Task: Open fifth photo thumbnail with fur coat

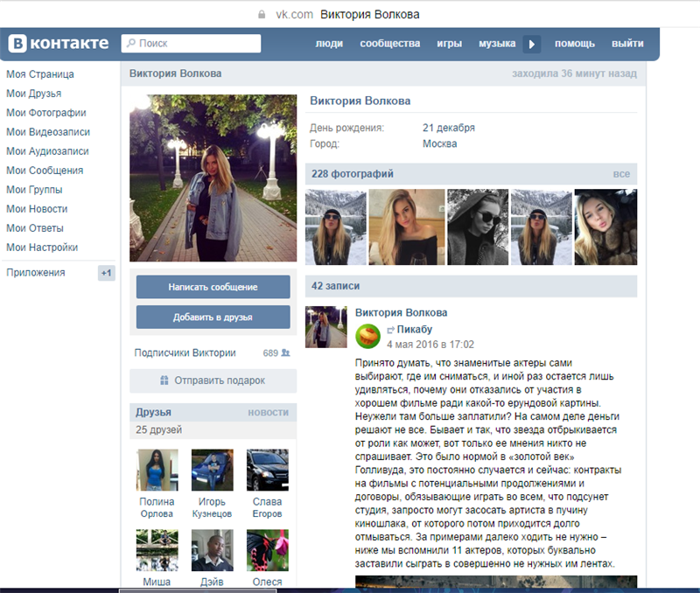Action: click(x=605, y=227)
